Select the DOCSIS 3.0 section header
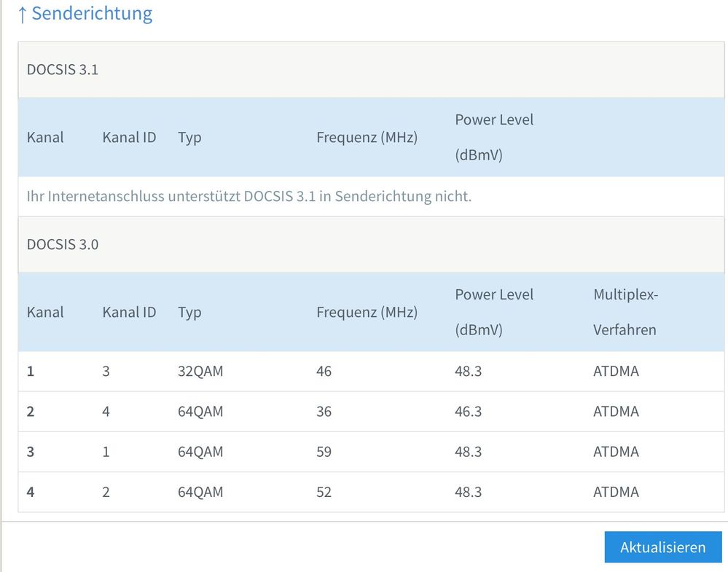 click(x=63, y=244)
